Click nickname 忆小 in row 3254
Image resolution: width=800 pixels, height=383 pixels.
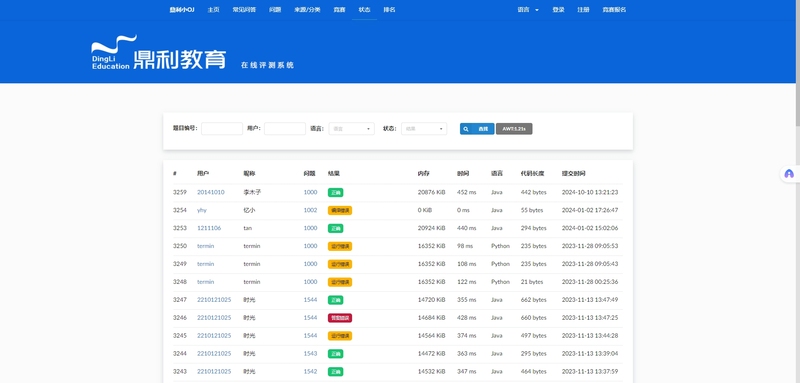(249, 210)
